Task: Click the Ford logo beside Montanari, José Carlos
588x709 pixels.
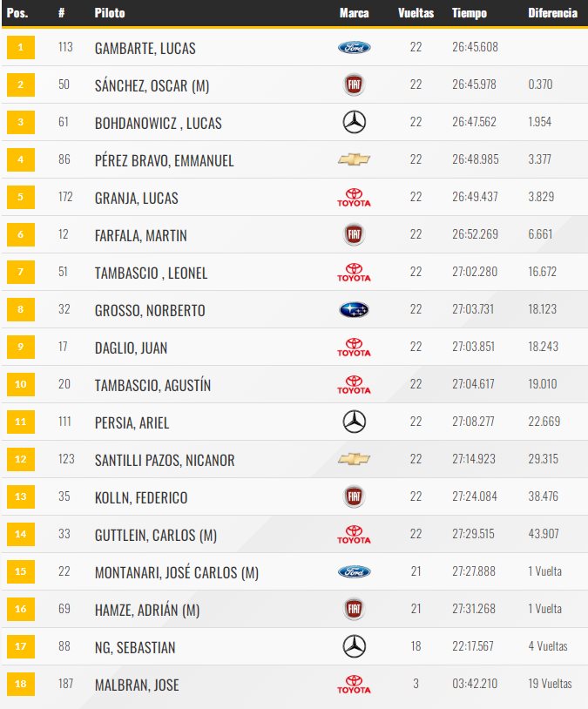Action: tap(355, 571)
